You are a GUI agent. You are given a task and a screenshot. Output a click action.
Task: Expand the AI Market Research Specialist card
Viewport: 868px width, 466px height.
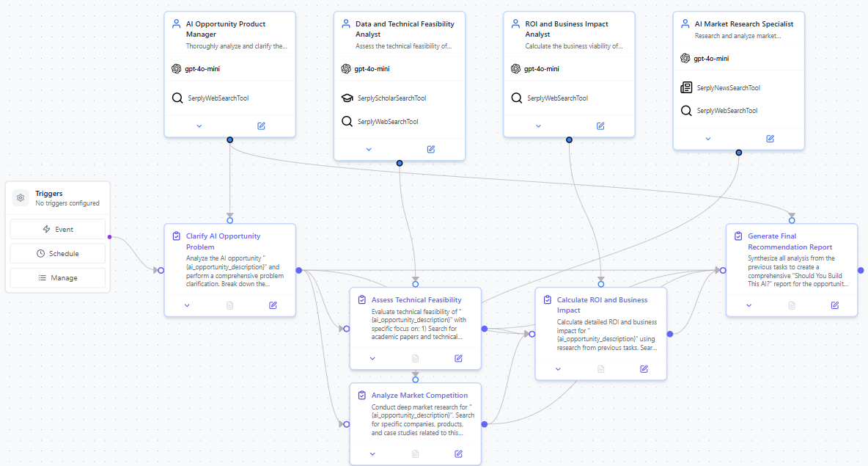click(707, 139)
